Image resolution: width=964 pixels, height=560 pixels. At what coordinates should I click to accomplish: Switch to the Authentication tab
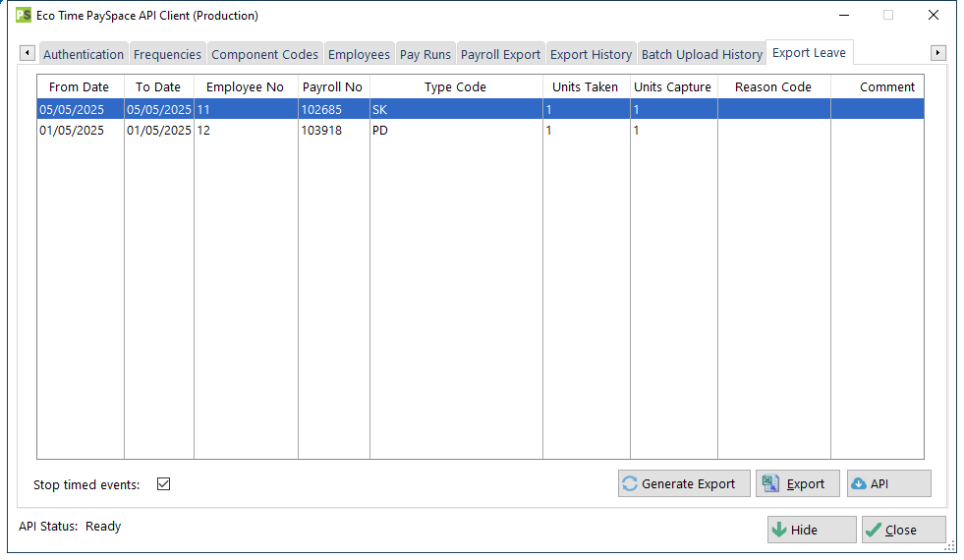[x=84, y=54]
